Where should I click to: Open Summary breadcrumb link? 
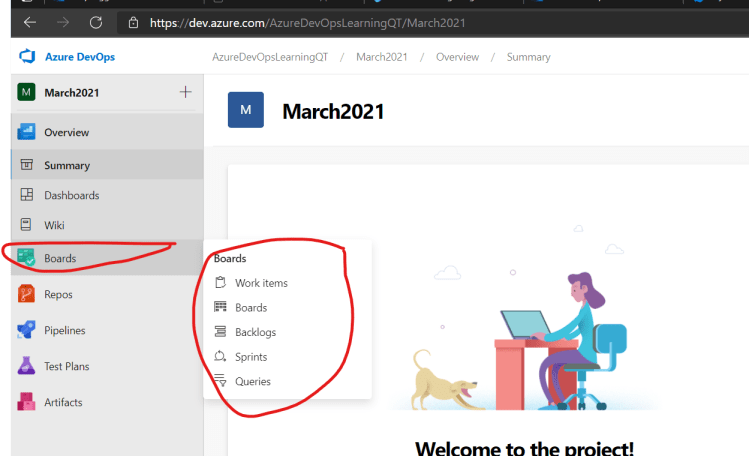(528, 57)
